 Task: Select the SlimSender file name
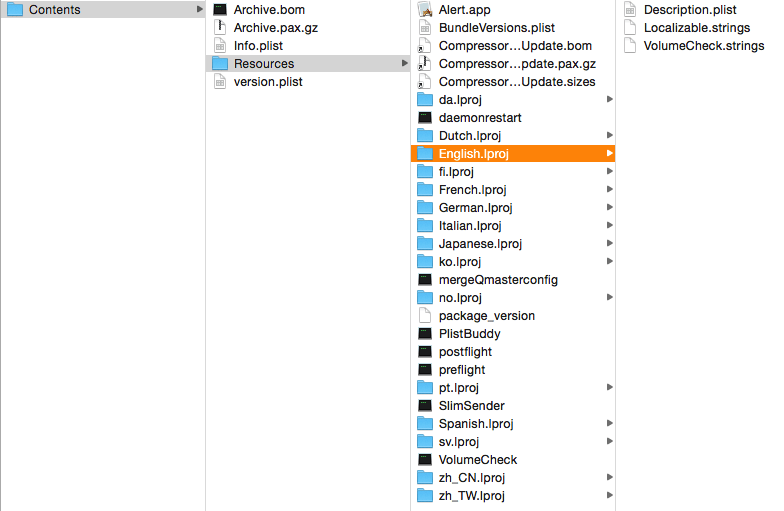472,406
